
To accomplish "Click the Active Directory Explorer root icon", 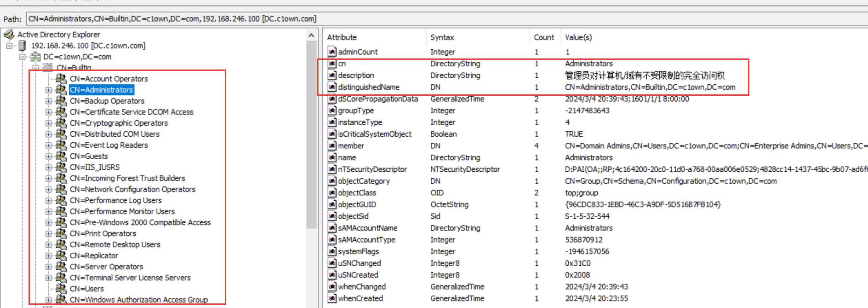I will click(x=9, y=35).
